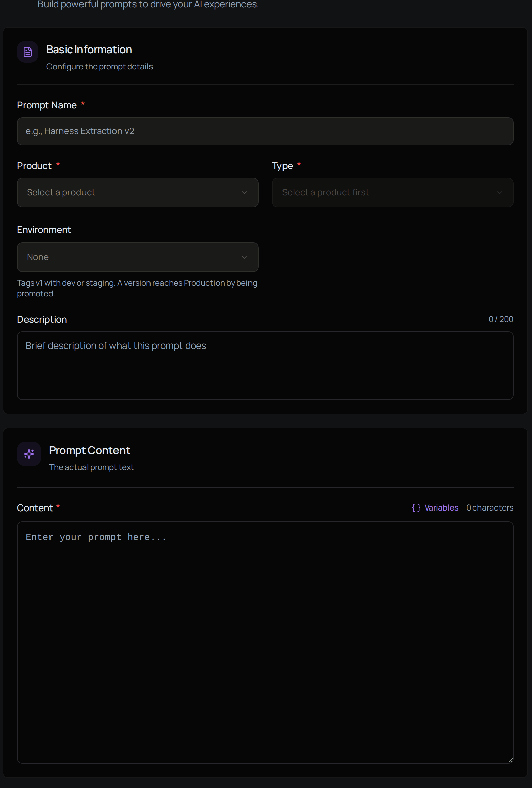Click the Type dropdown chevron arrow
This screenshot has width=532, height=788.
(x=499, y=193)
